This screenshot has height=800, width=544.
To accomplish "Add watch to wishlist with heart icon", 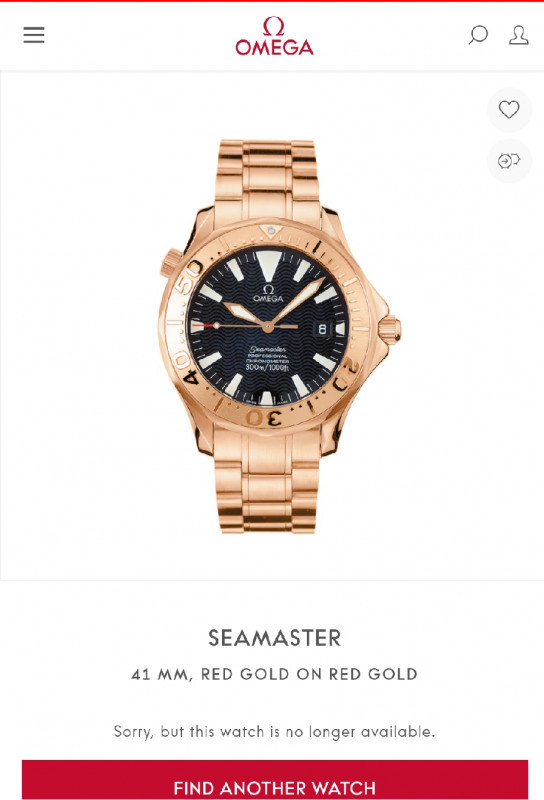I will (509, 110).
